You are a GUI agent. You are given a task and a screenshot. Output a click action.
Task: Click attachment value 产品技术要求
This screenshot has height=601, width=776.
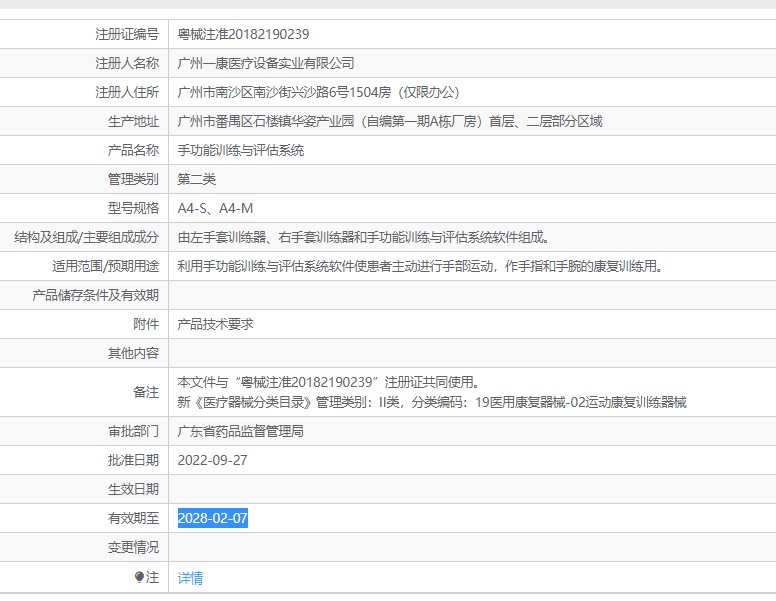coord(215,324)
